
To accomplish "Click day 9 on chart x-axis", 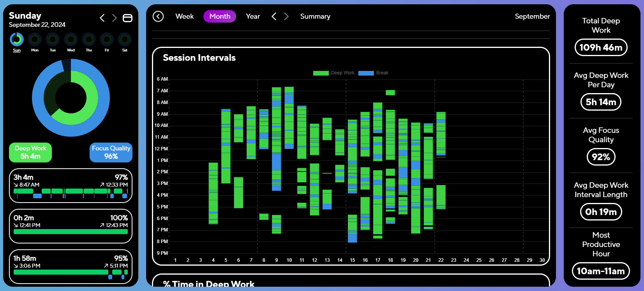I will (277, 260).
